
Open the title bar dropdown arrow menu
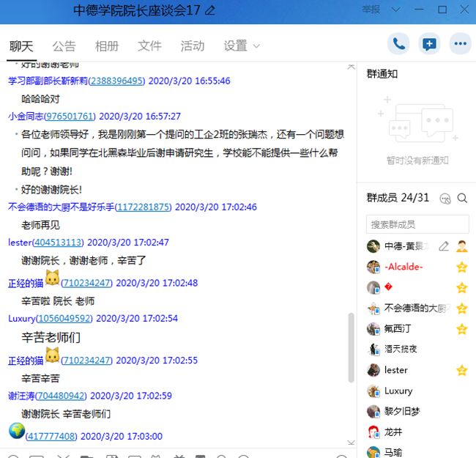(395, 10)
